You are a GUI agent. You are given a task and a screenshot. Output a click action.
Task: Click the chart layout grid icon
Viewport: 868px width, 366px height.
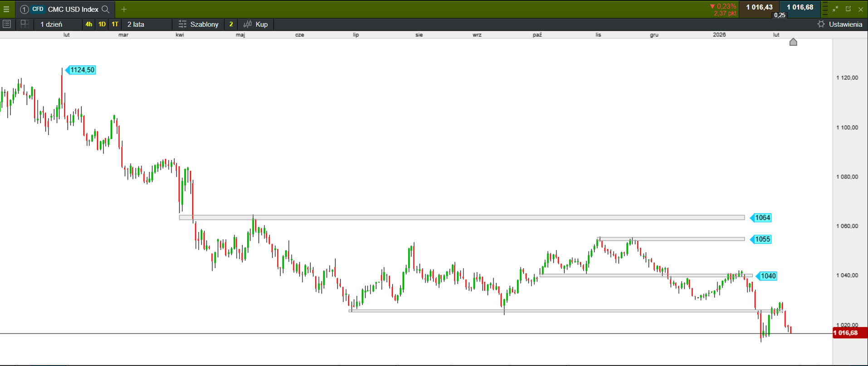click(x=24, y=24)
